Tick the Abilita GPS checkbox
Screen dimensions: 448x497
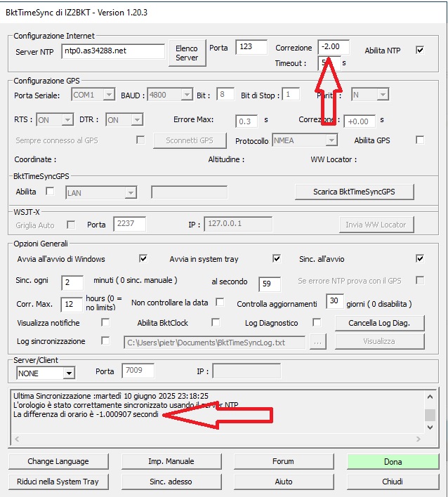420,140
